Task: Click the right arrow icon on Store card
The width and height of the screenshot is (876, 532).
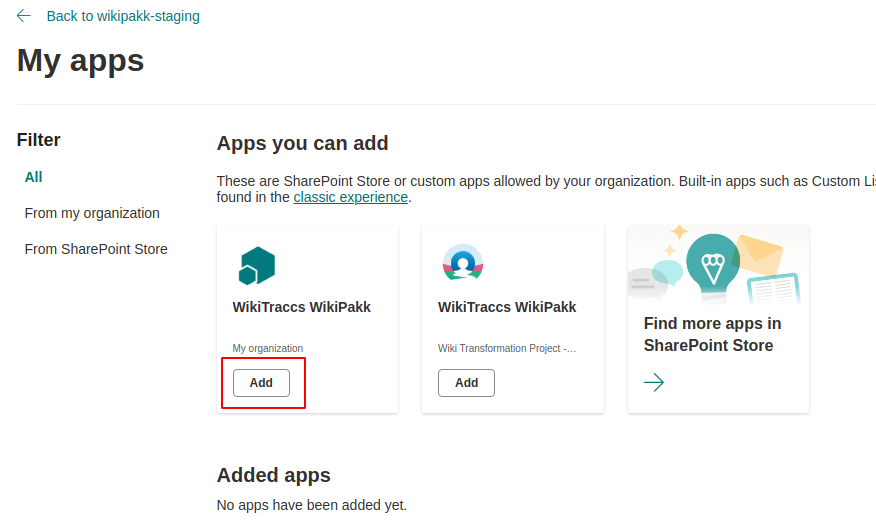Action: 654,383
